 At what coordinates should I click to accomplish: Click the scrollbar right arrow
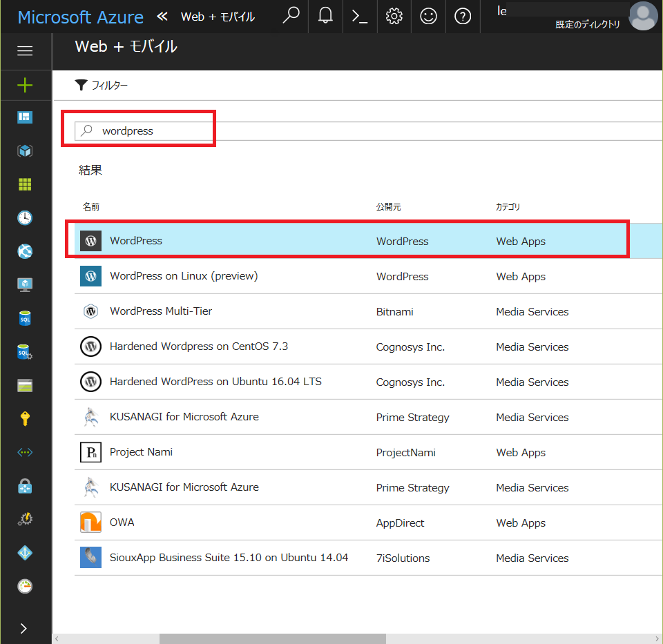(x=657, y=638)
